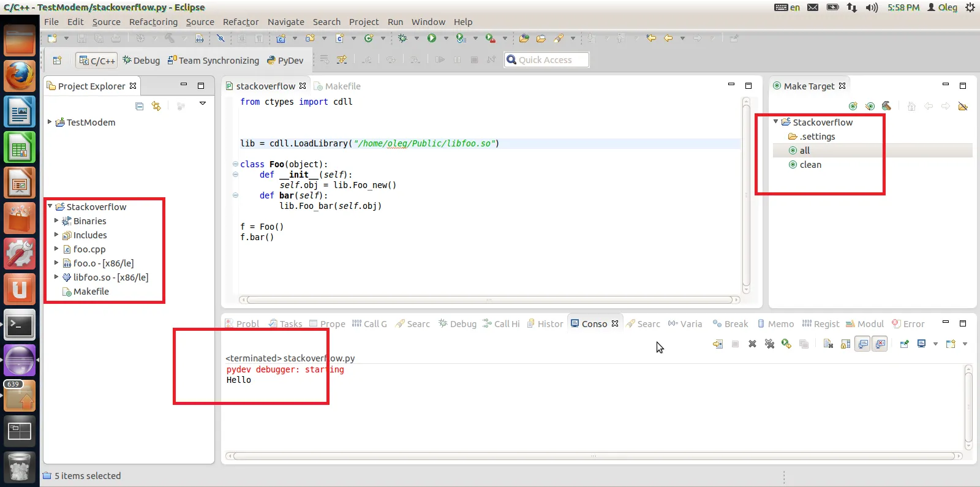Screen dimensions: 980x487
Task: Click the Last Edit Location arrow icon
Action: coord(651,38)
